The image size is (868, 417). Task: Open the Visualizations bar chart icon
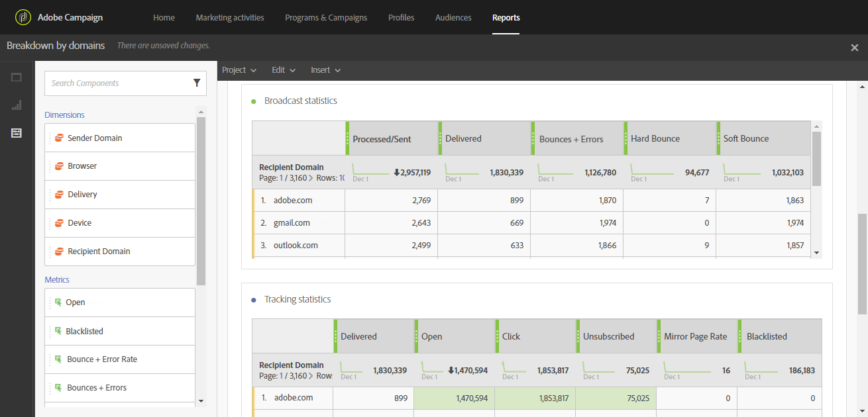(17, 105)
